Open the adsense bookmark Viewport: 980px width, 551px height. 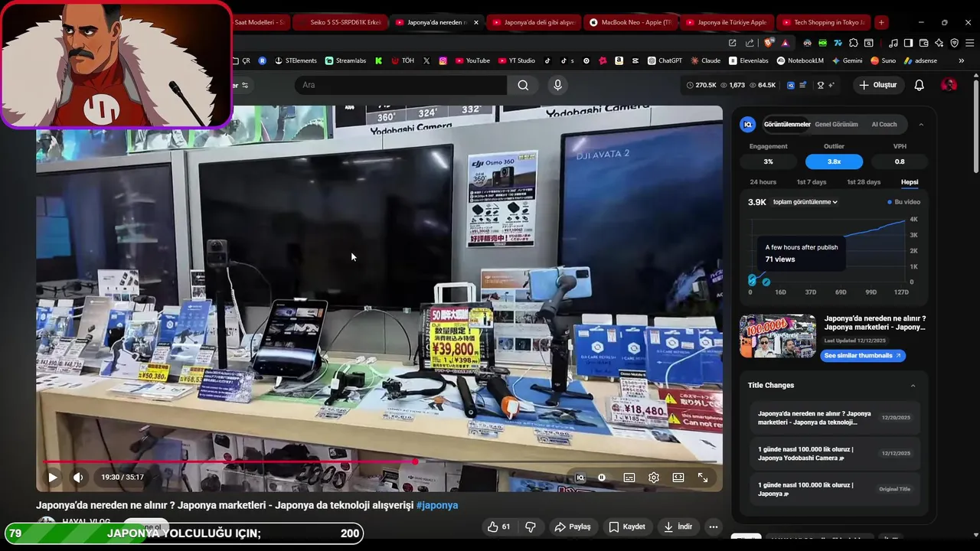(x=920, y=60)
